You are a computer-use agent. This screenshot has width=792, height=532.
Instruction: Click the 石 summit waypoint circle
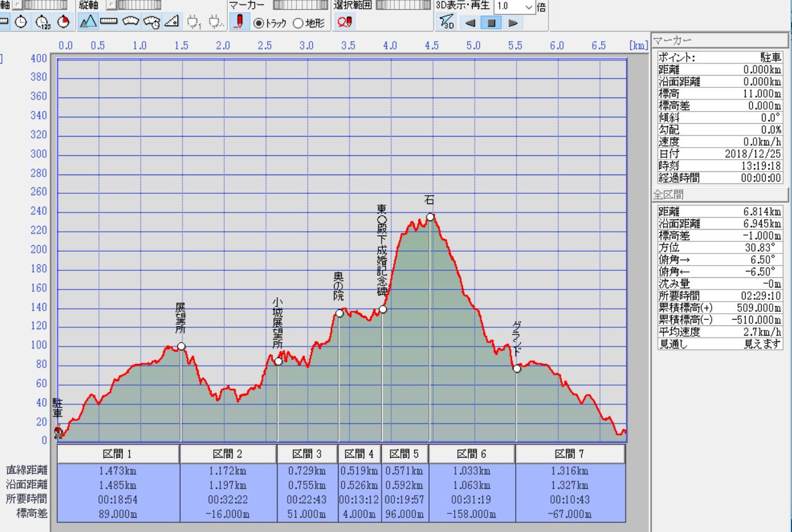430,216
